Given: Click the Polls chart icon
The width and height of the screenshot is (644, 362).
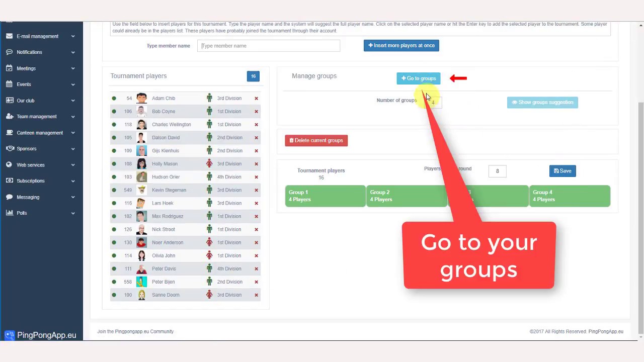Looking at the screenshot, I should (x=9, y=213).
